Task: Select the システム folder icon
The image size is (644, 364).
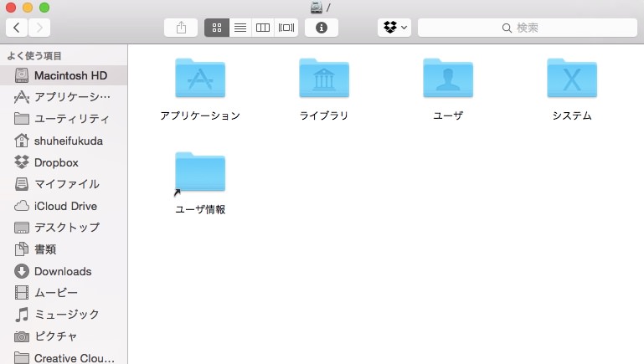Action: click(572, 78)
